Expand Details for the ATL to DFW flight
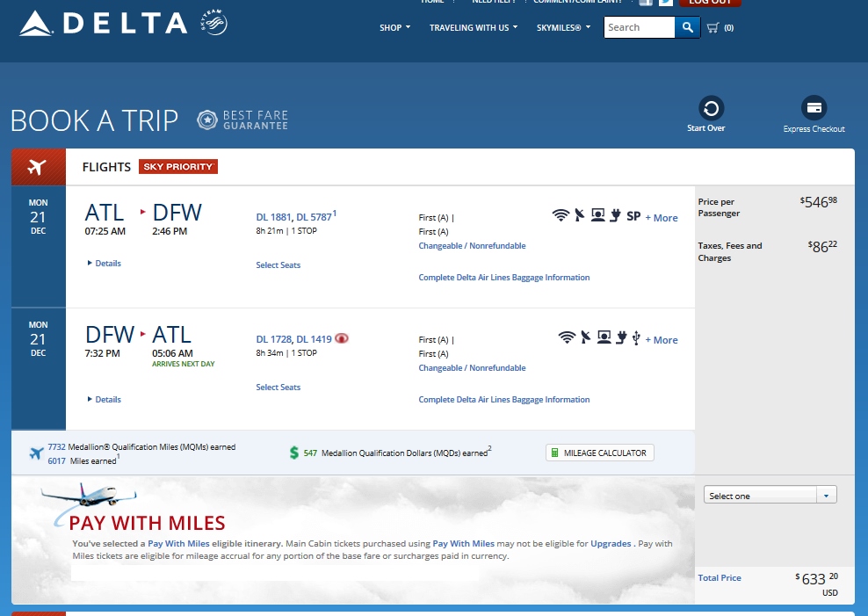The height and width of the screenshot is (616, 868). point(105,264)
